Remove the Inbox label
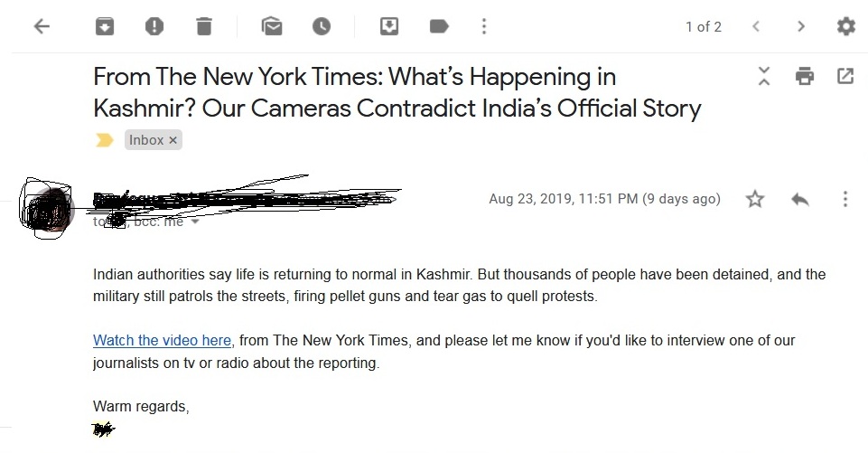This screenshot has width=868, height=453. point(173,140)
